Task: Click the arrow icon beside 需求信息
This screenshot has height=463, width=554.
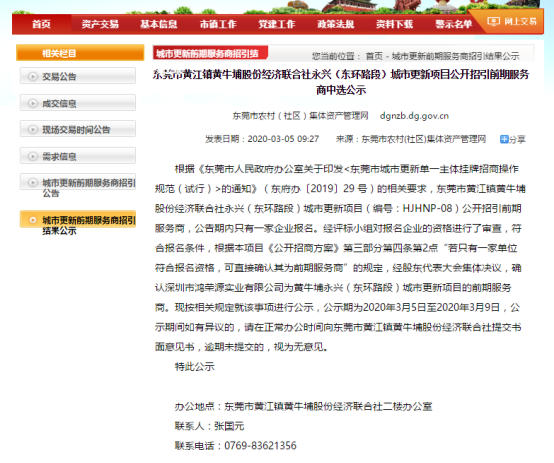Action: [x=33, y=156]
